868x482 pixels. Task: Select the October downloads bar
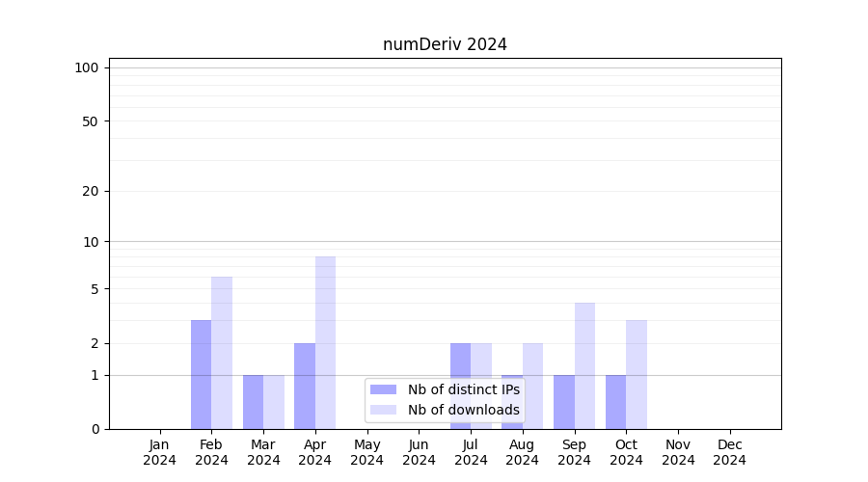pyautogui.click(x=637, y=374)
